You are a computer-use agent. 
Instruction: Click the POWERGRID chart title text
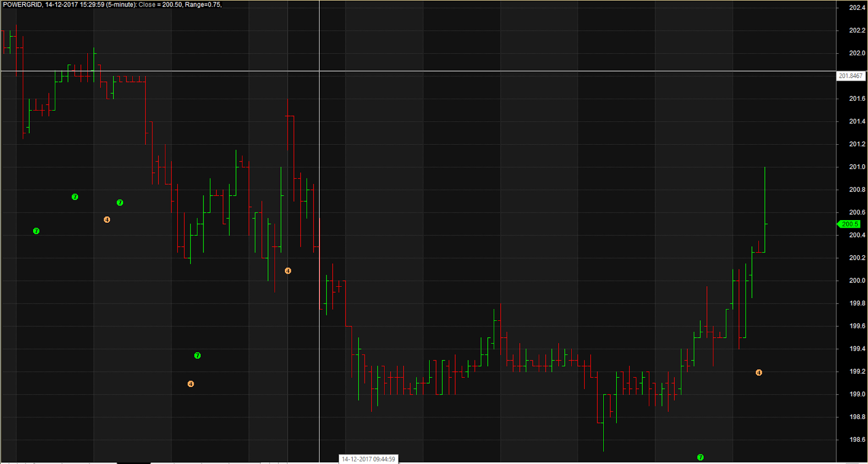pos(23,4)
